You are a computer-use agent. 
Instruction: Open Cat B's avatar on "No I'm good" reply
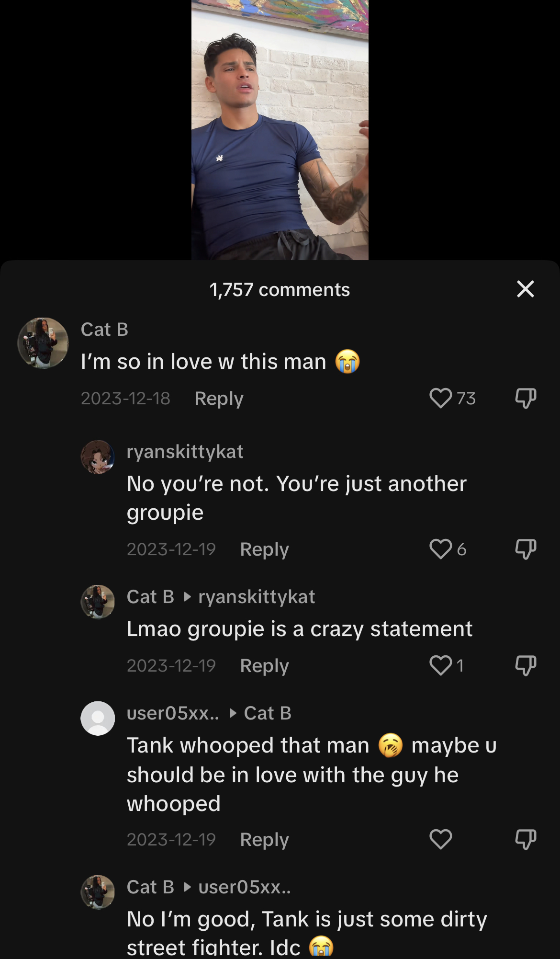98,892
